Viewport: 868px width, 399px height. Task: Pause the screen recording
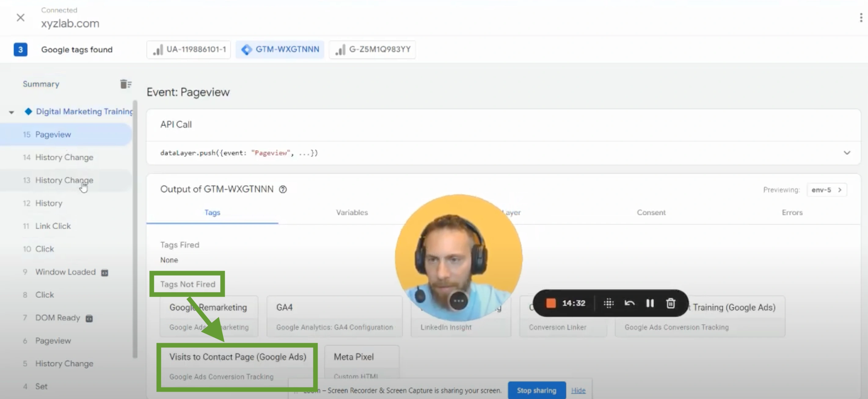pyautogui.click(x=650, y=303)
